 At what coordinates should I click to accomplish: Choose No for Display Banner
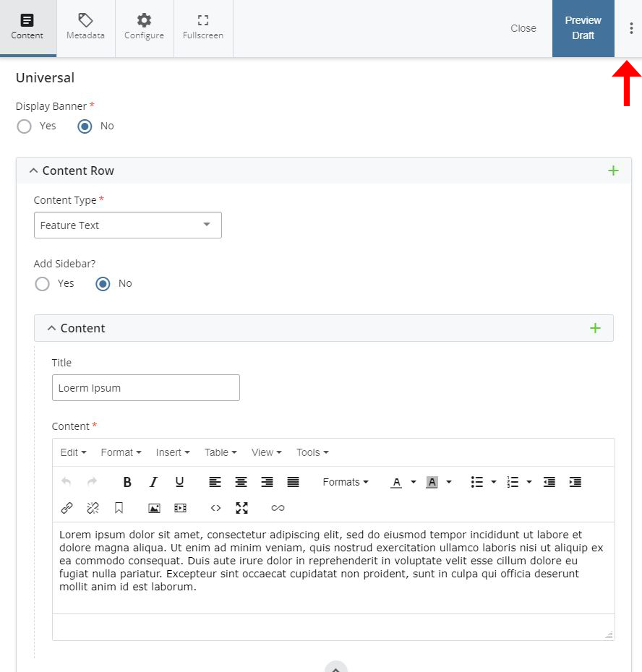[85, 126]
